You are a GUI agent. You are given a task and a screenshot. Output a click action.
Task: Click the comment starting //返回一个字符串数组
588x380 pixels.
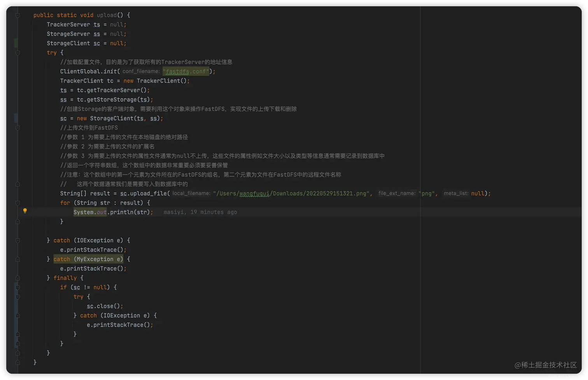[144, 165]
